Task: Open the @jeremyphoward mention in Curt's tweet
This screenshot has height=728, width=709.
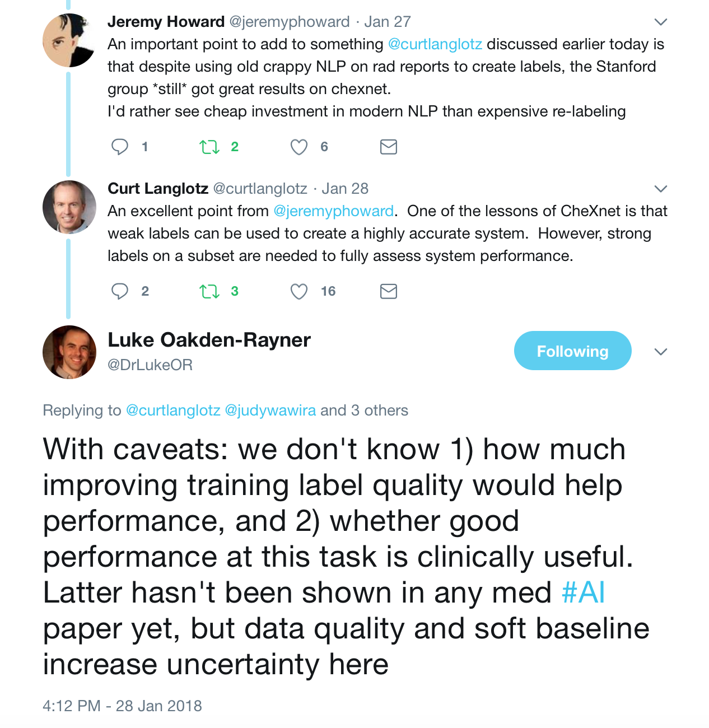Action: (x=334, y=211)
